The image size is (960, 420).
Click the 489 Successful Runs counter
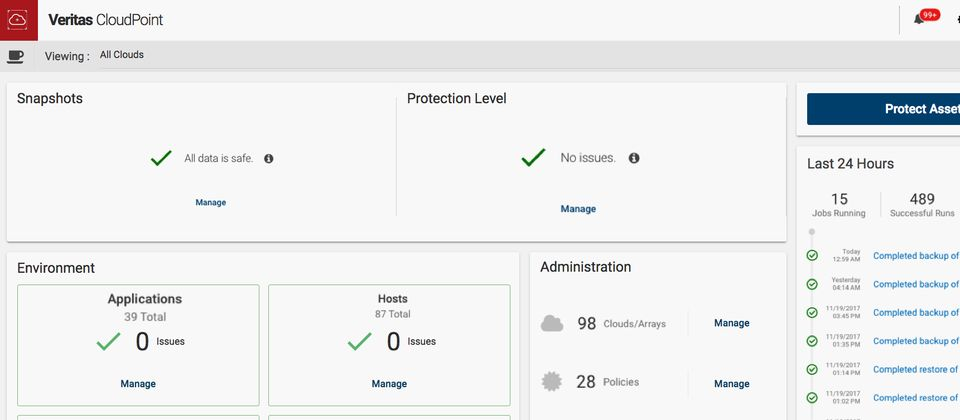pos(922,205)
